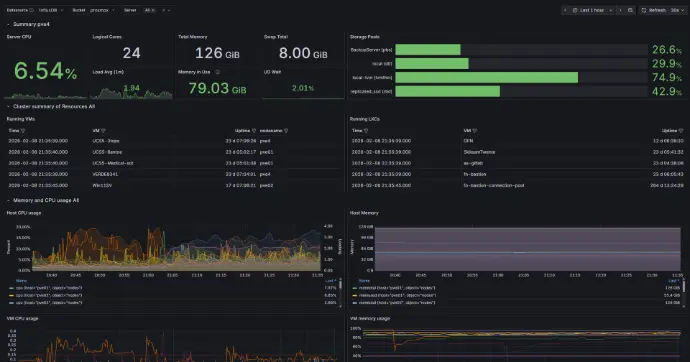
Task: Click the zoom out time range icon
Action: click(630, 10)
